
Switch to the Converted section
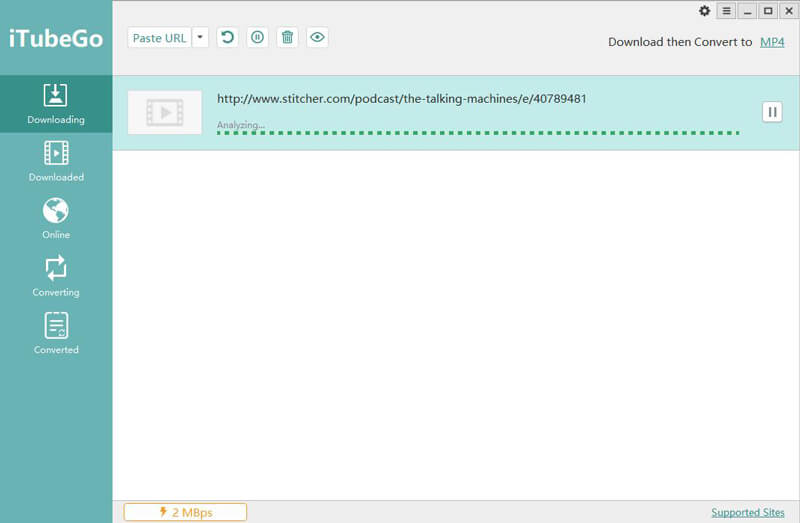click(x=56, y=334)
